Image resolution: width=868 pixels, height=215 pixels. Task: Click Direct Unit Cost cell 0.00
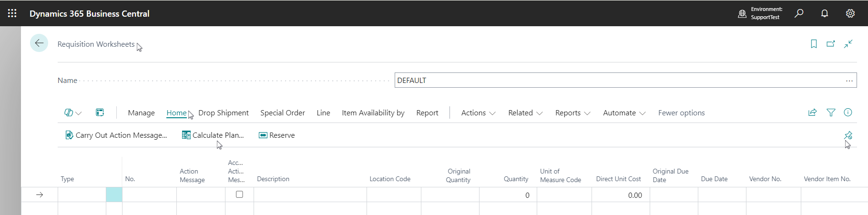pyautogui.click(x=621, y=195)
